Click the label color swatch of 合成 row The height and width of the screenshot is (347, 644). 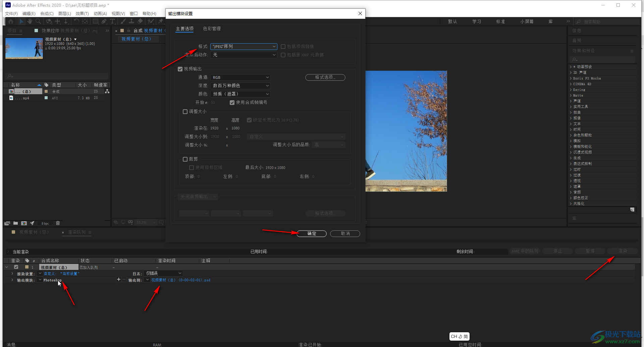click(46, 92)
